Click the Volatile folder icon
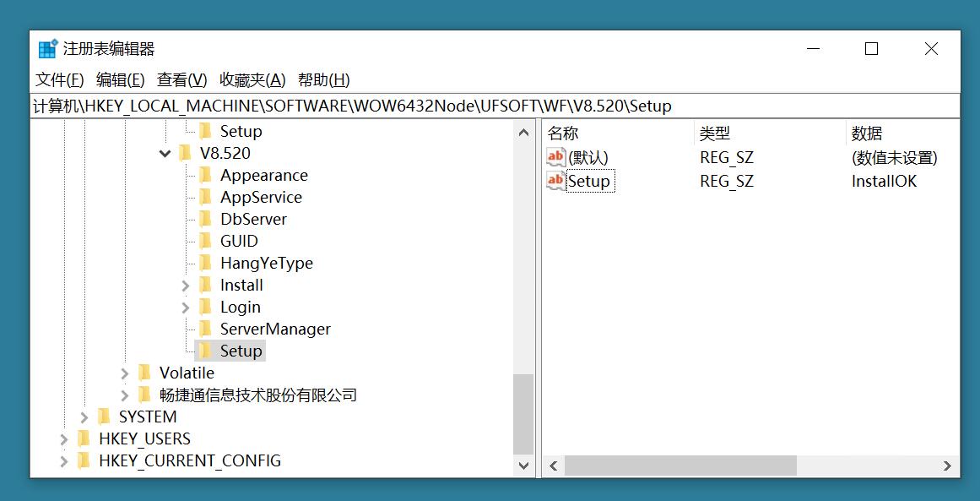 tap(144, 373)
